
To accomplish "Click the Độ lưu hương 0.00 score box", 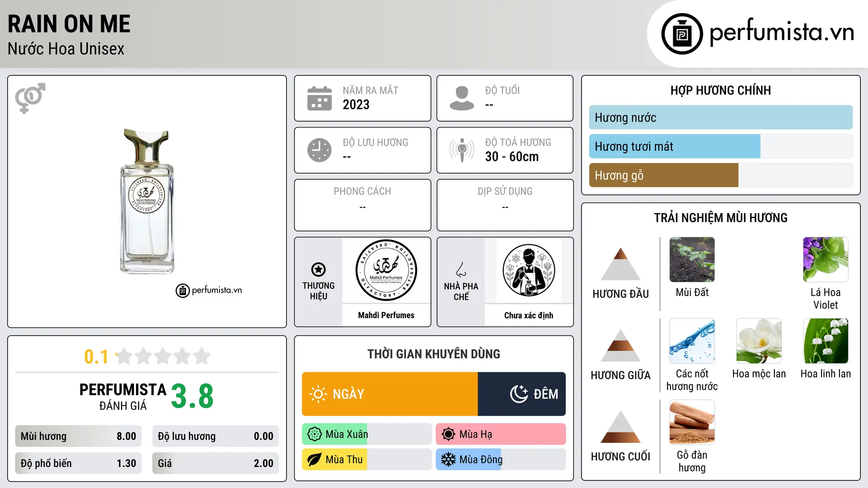I will pos(216,436).
